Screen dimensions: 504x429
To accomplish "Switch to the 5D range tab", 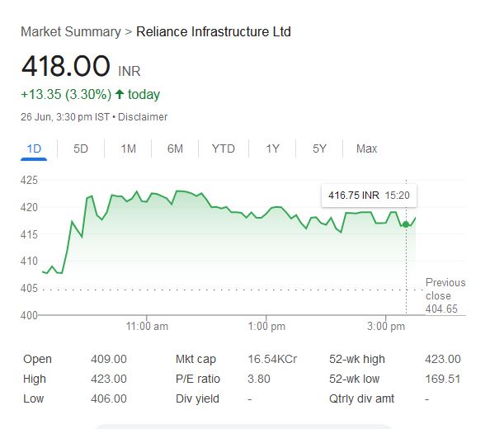I will [x=81, y=148].
